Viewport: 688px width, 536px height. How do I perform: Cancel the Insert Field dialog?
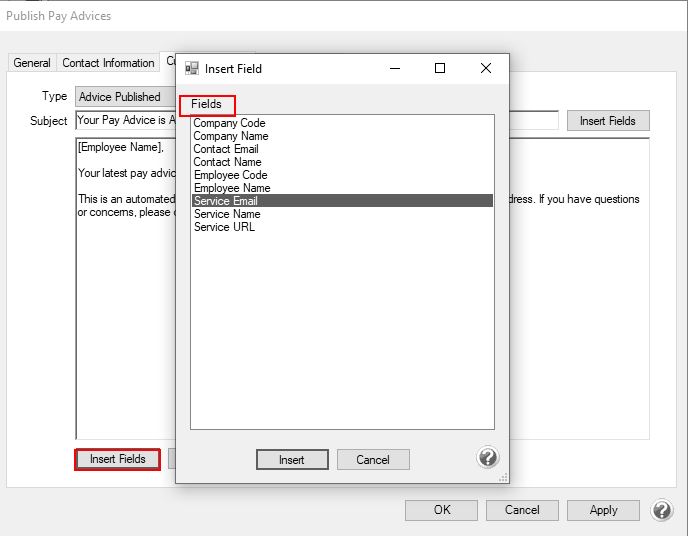pos(373,460)
